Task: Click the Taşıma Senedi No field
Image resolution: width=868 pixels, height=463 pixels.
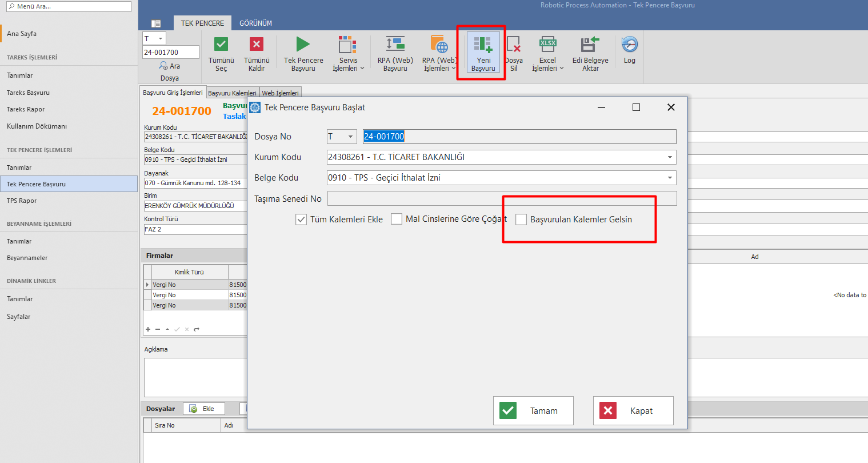Action: (x=502, y=198)
